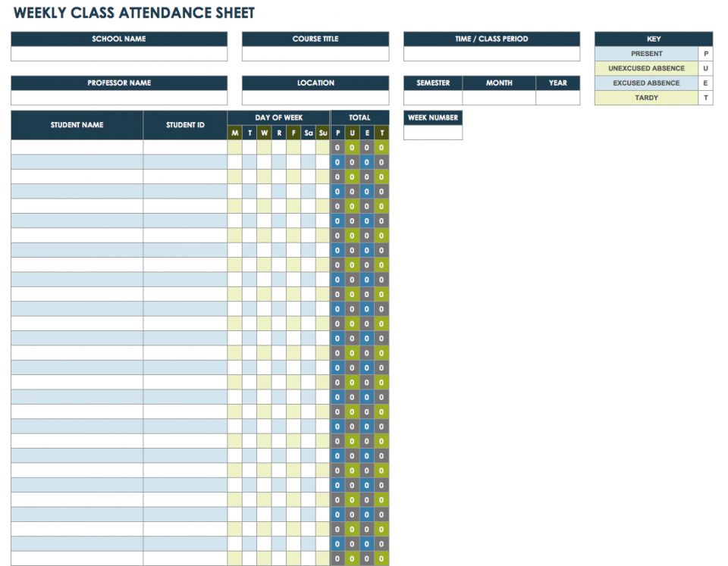Image resolution: width=728 pixels, height=566 pixels.
Task: Click the Student ID column header
Action: (185, 125)
